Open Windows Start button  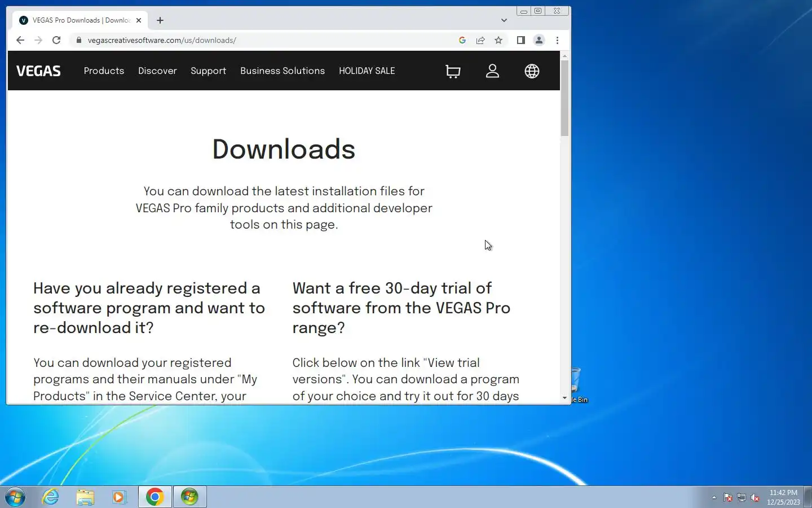[x=15, y=497]
